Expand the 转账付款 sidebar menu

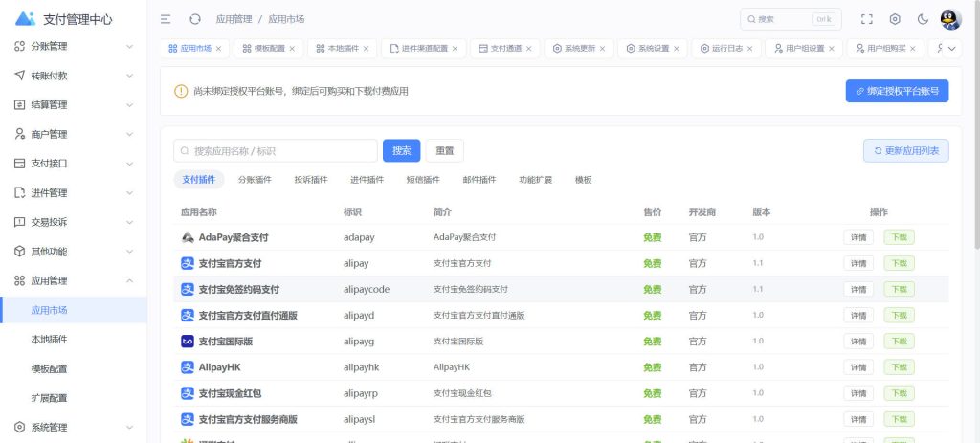[129, 76]
